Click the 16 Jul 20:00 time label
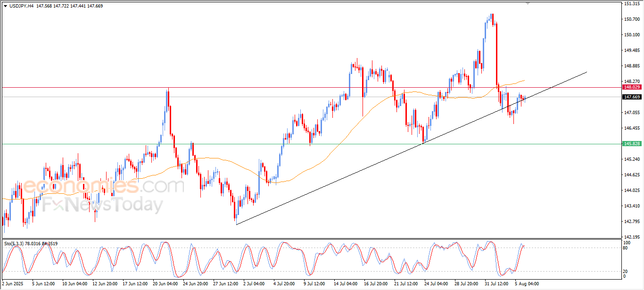Viewport: 644px width, 290px height. (377, 284)
